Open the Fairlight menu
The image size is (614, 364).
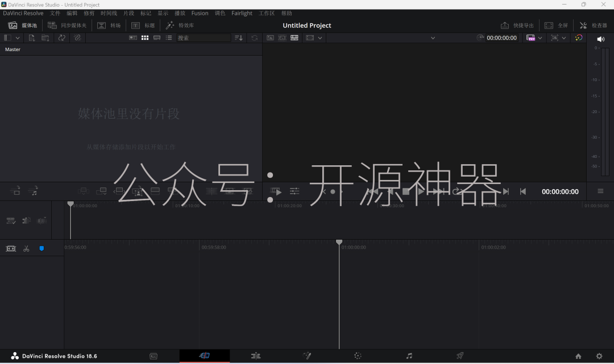click(x=242, y=13)
